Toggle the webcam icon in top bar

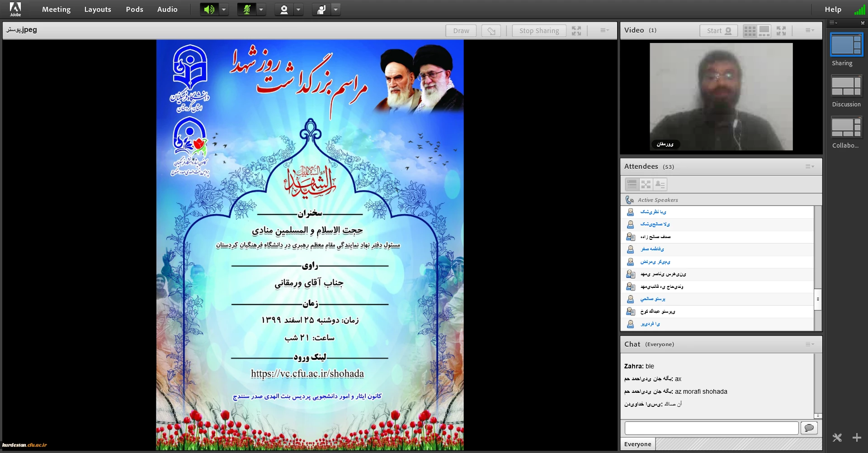[x=284, y=10]
